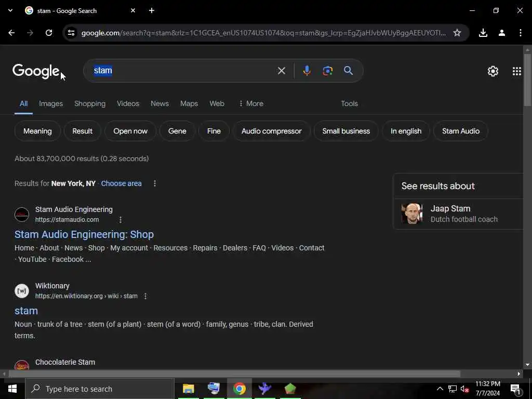Image resolution: width=532 pixels, height=399 pixels.
Task: Bookmark this page with the star icon
Action: [x=457, y=33]
